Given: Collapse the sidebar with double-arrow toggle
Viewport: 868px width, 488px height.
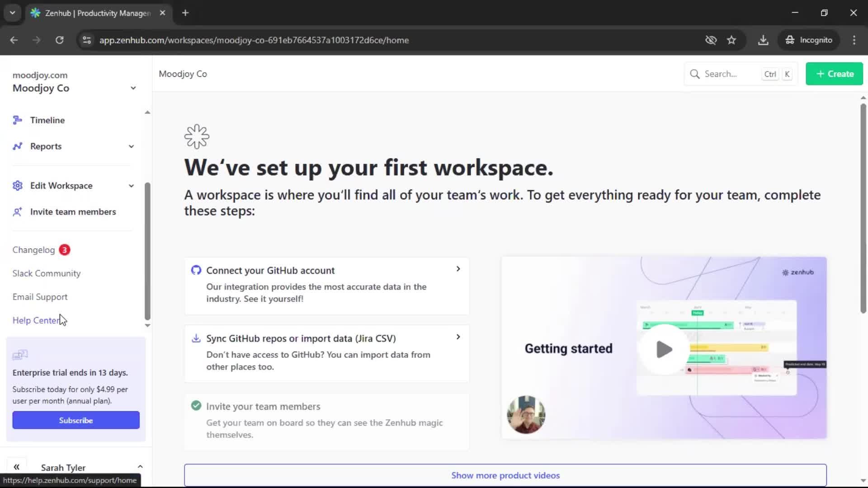Looking at the screenshot, I should (x=17, y=467).
